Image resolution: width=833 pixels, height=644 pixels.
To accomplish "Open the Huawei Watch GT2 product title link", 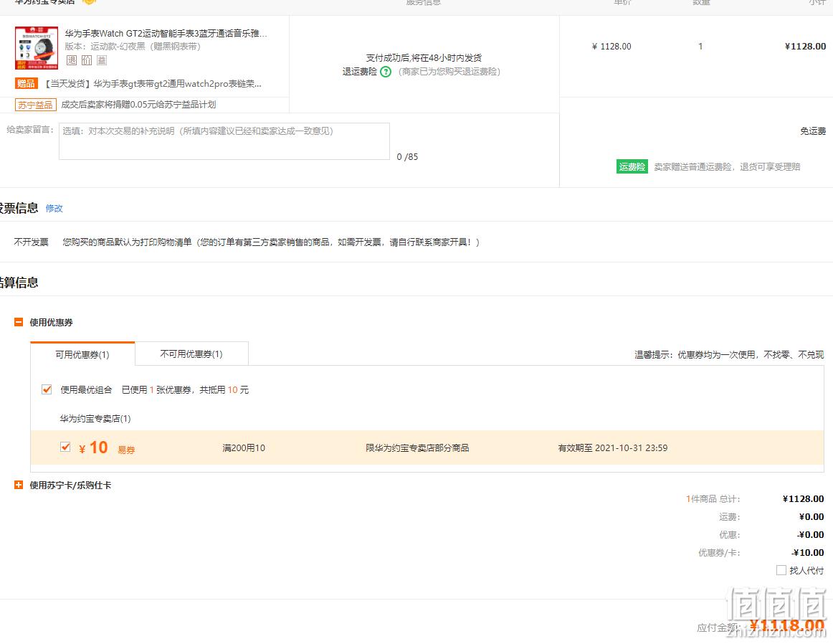I will click(166, 34).
